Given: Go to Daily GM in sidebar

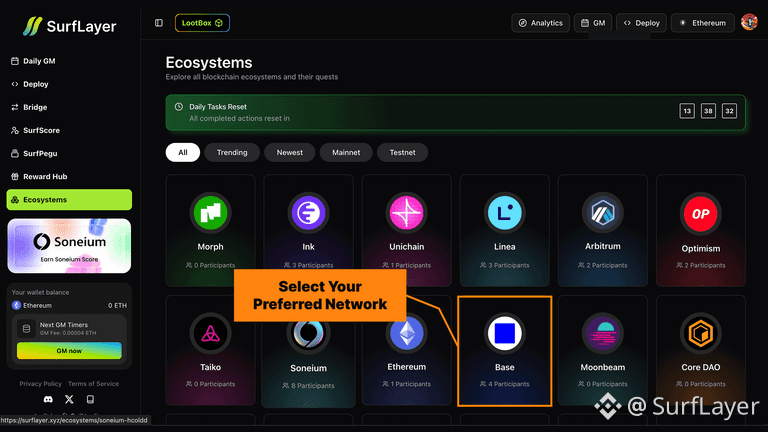Looking at the screenshot, I should tap(69, 61).
